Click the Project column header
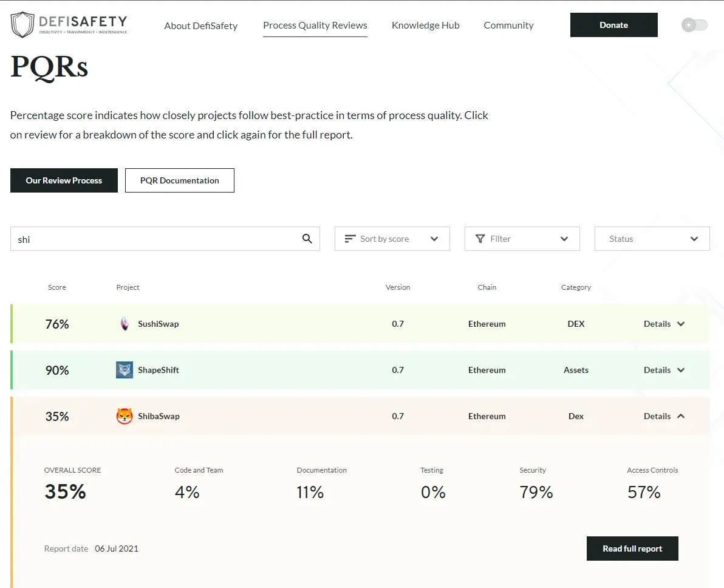Screen dimensions: 724x588 click(x=128, y=287)
